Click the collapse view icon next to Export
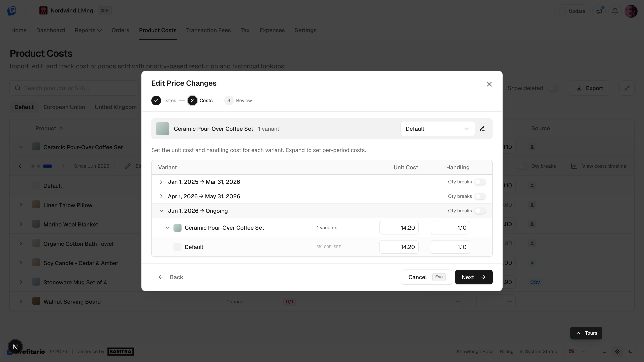The width and height of the screenshot is (644, 362). pyautogui.click(x=627, y=88)
